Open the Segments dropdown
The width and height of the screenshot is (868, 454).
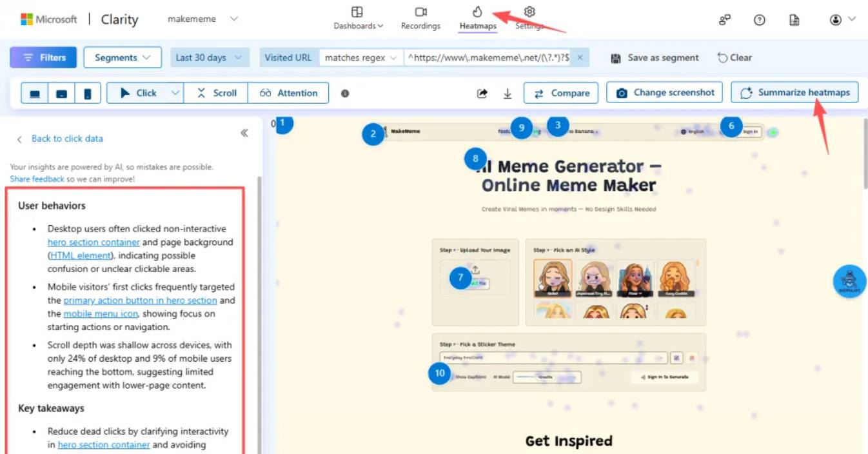123,57
